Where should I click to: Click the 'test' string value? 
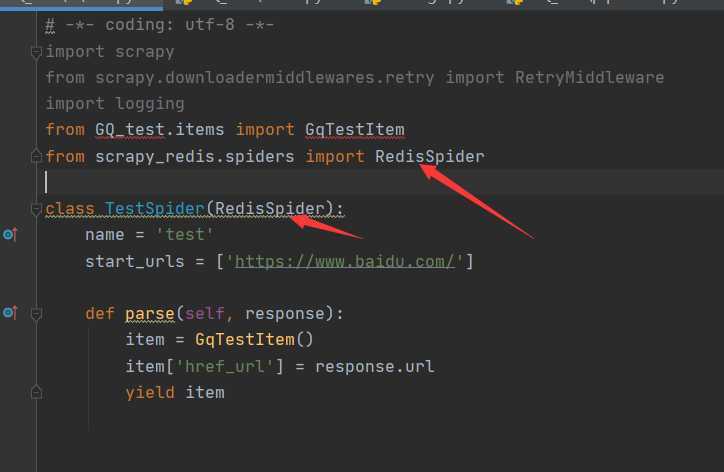[185, 235]
